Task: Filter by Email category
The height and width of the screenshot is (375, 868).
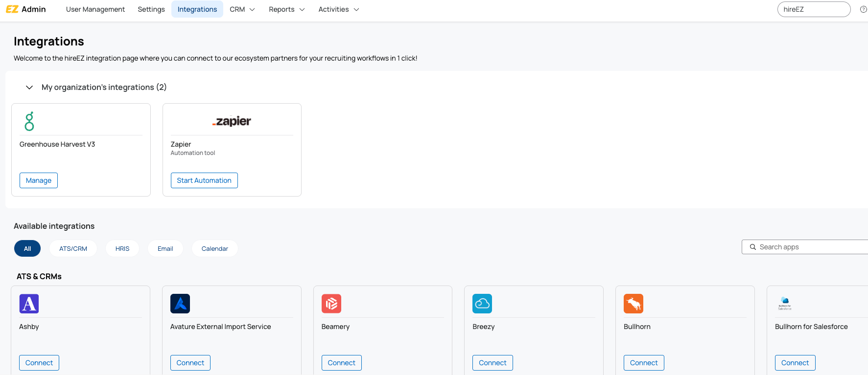Action: (165, 248)
